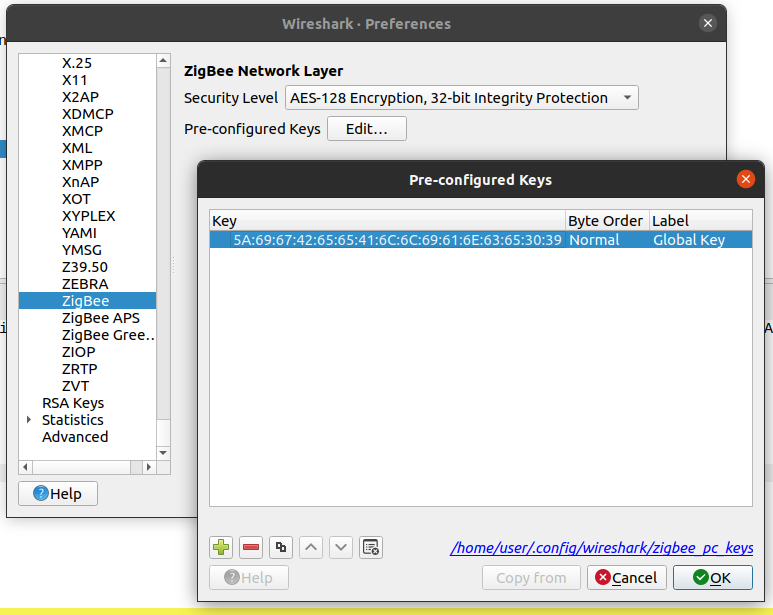The height and width of the screenshot is (615, 773).
Task: Open Help in the Preferences window
Action: [x=58, y=493]
